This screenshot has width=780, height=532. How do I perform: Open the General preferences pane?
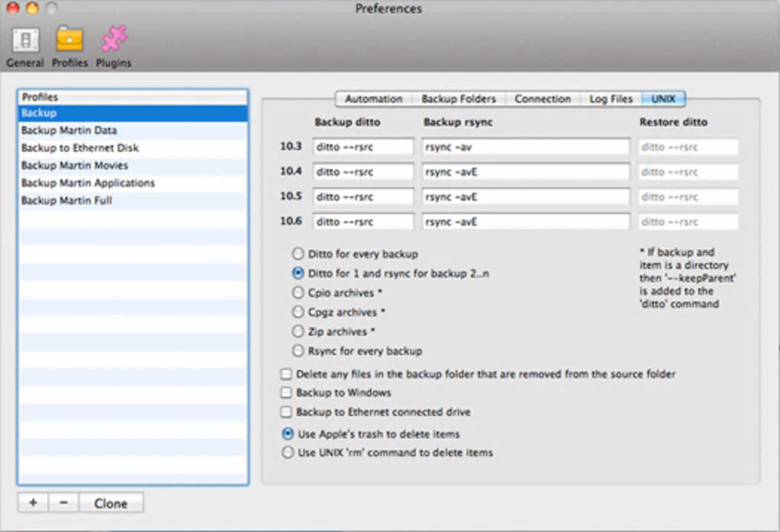point(25,47)
